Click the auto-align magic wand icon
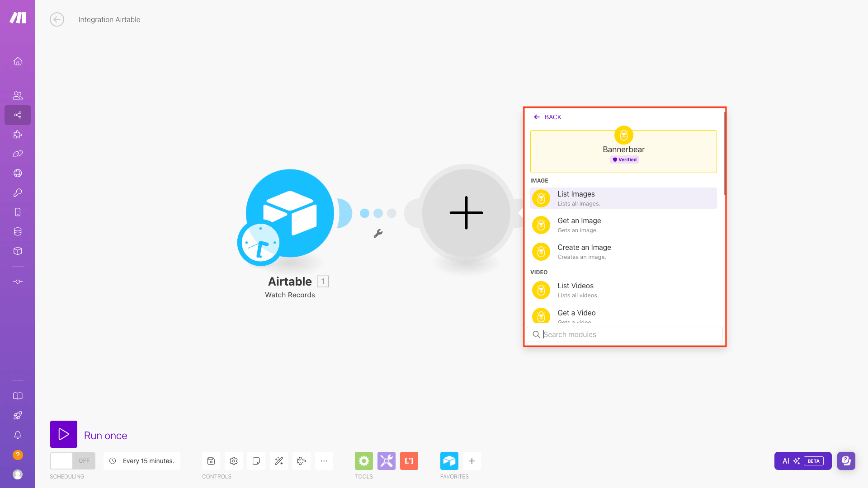The image size is (868, 488). coord(279,461)
